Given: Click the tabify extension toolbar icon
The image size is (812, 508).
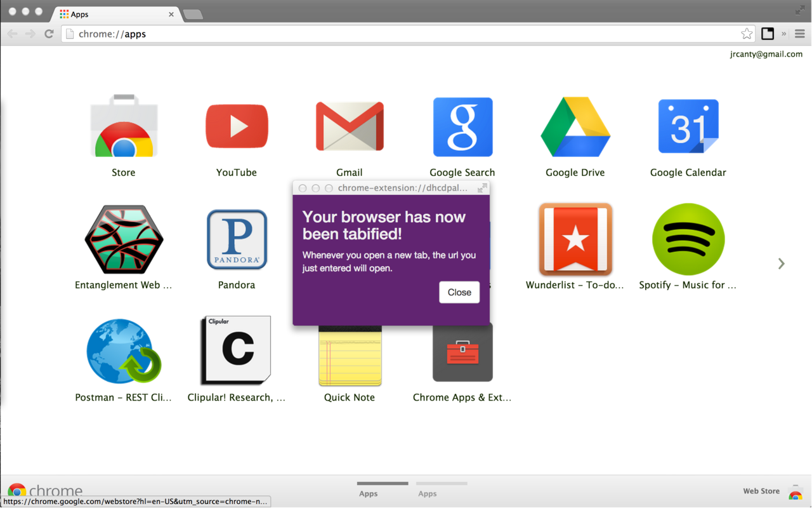Looking at the screenshot, I should (x=768, y=34).
